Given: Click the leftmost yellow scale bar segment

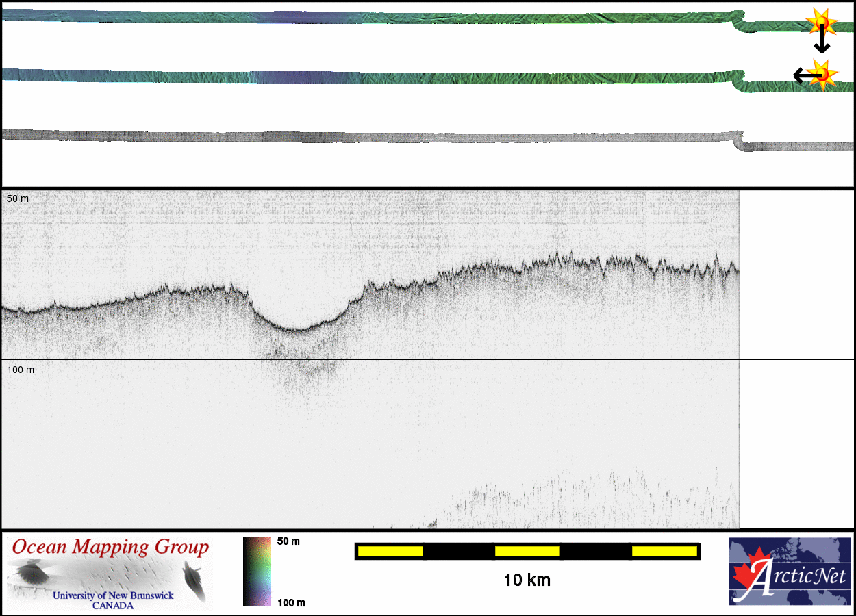Looking at the screenshot, I should pos(390,551).
